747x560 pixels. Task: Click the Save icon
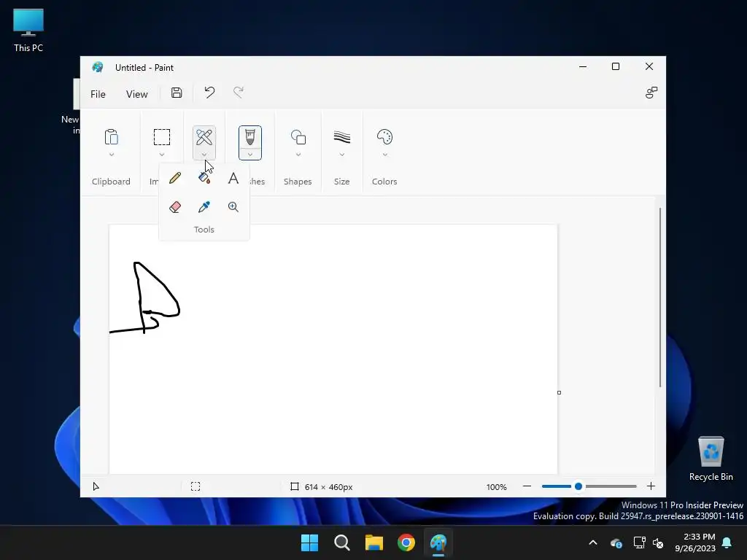177,93
